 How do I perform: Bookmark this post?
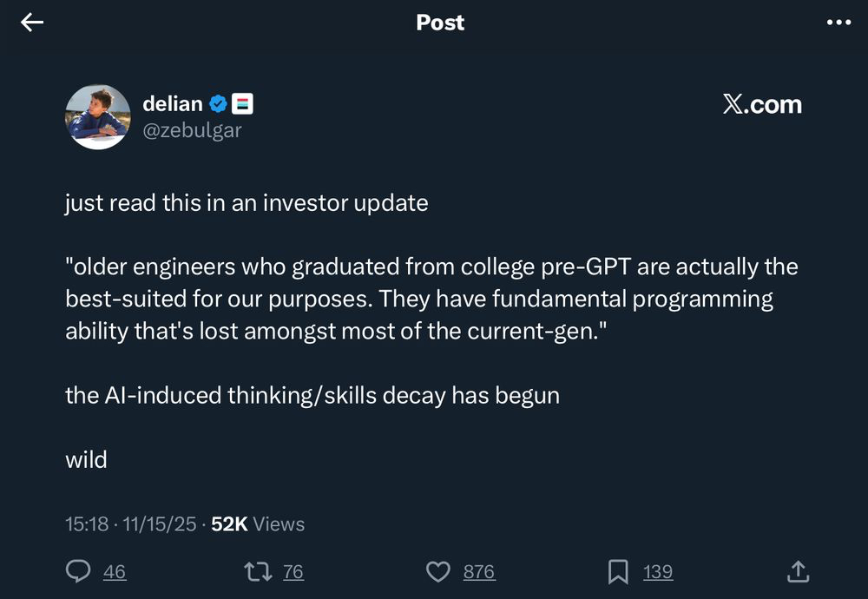coord(618,571)
